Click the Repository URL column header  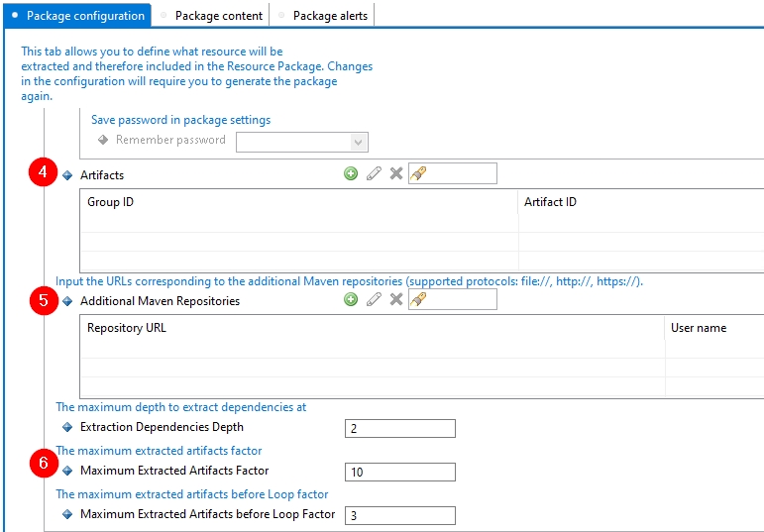[372, 328]
